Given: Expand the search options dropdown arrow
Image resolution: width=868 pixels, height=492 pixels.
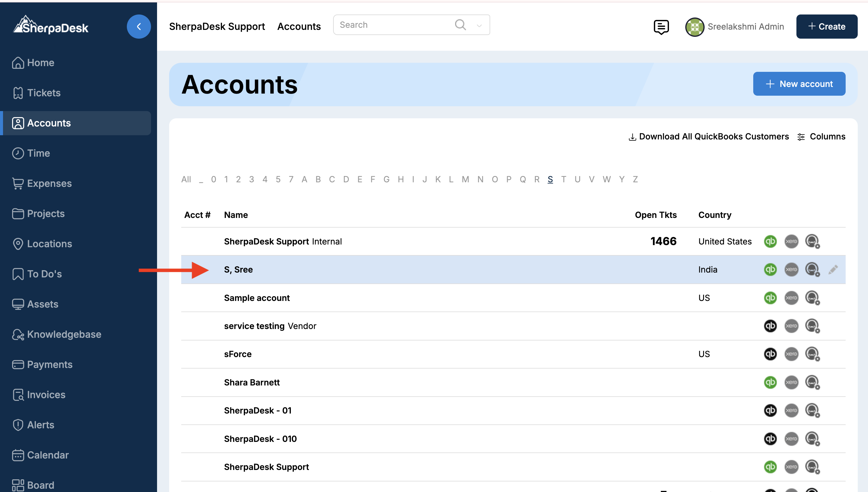Looking at the screenshot, I should click(479, 25).
